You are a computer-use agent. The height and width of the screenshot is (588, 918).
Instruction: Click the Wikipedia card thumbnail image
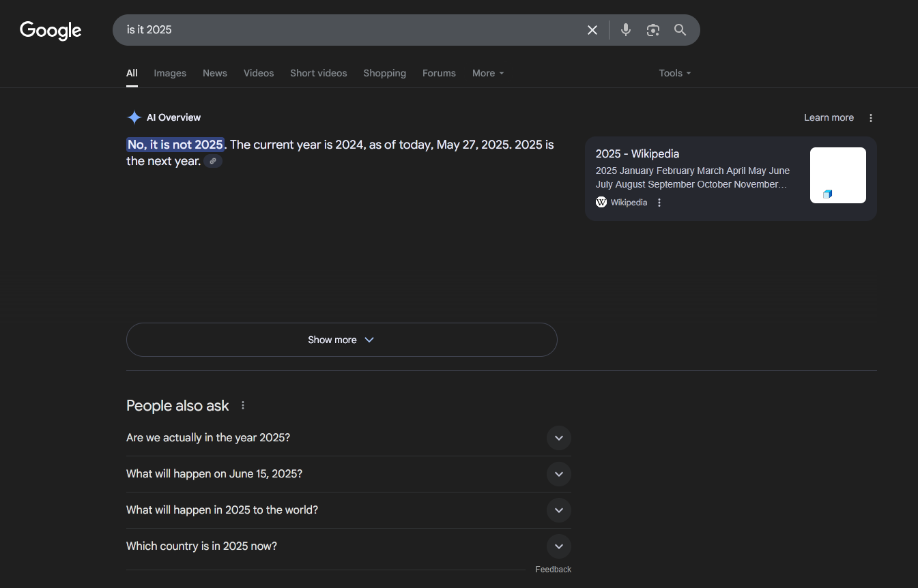tap(838, 175)
